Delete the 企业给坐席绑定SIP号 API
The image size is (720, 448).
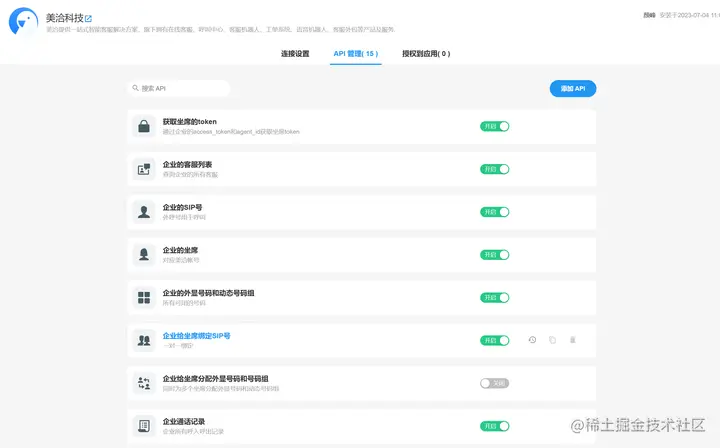click(573, 340)
